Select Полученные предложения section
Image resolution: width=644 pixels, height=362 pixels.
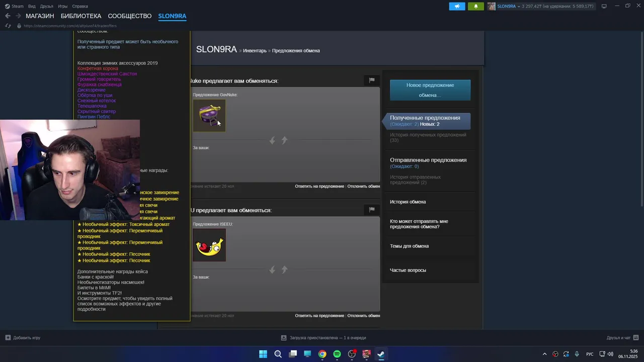click(427, 121)
